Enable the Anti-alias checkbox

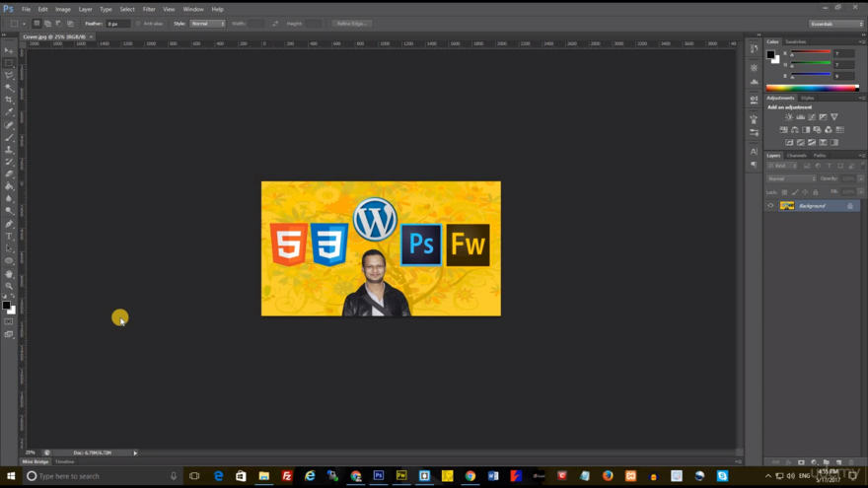[x=139, y=23]
